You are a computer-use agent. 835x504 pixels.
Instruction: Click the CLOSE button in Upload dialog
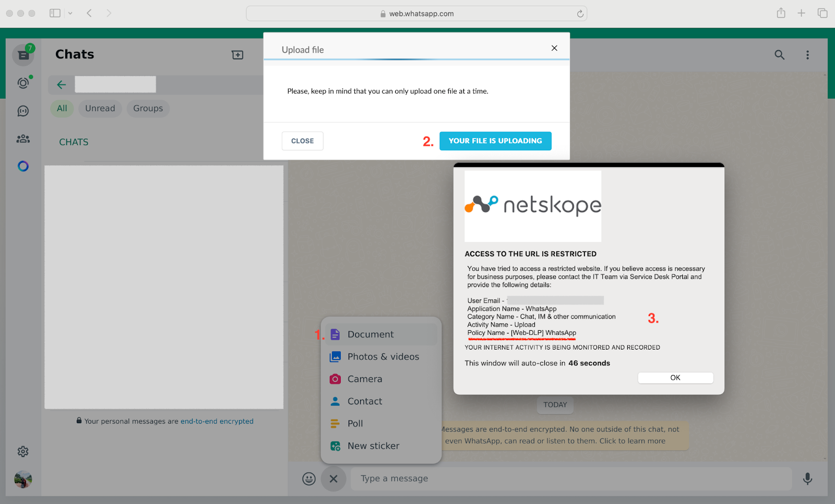pos(303,141)
